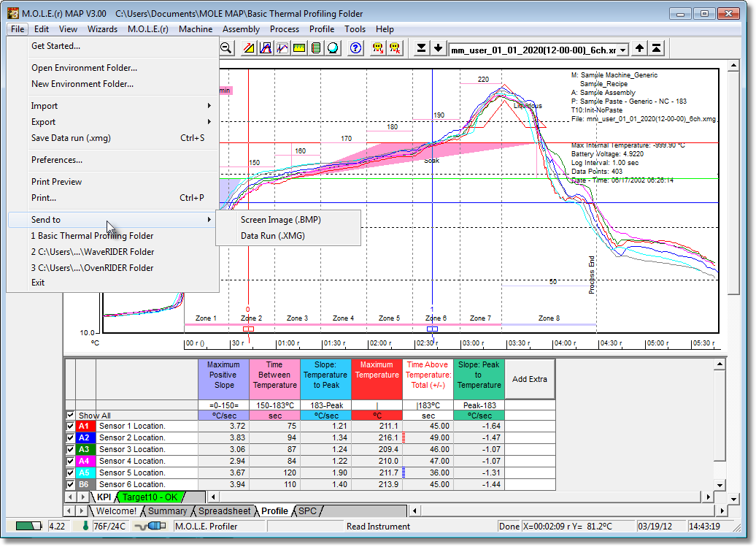Expand the Send to submenu
756x547 pixels.
click(113, 220)
